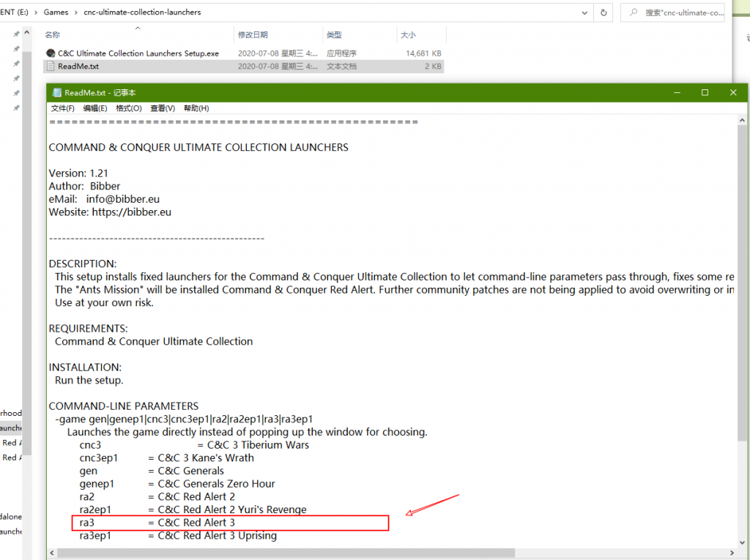Click the 'Version: 1.21' line
The height and width of the screenshot is (560, 750).
[x=78, y=173]
